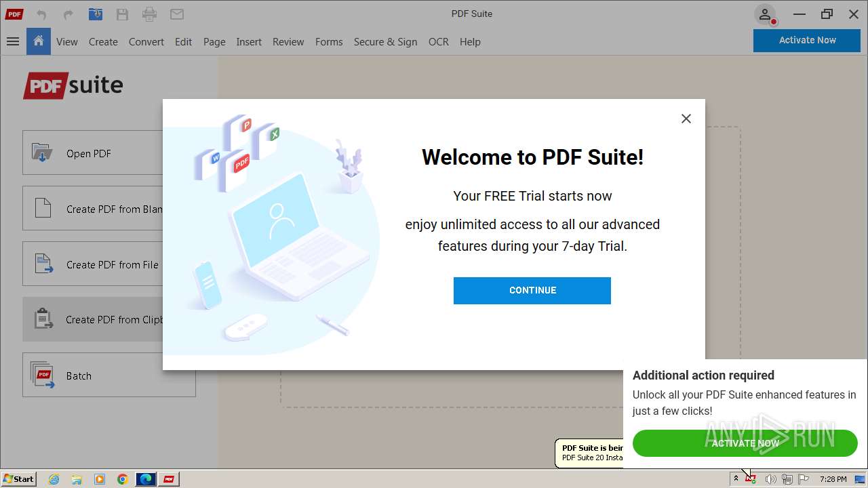Click the CONTINUE button
This screenshot has height=488, width=868.
click(x=532, y=290)
